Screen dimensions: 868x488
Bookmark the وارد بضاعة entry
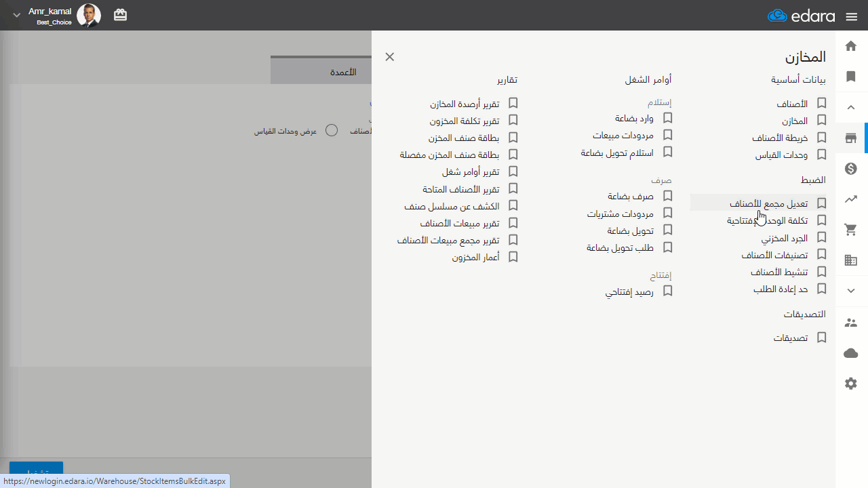pyautogui.click(x=667, y=118)
